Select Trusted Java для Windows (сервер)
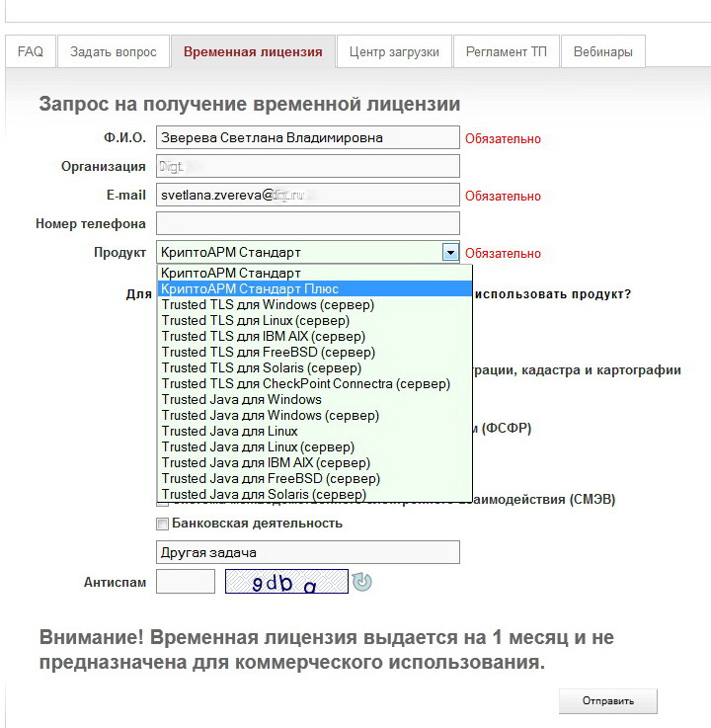711x728 pixels. click(315, 415)
